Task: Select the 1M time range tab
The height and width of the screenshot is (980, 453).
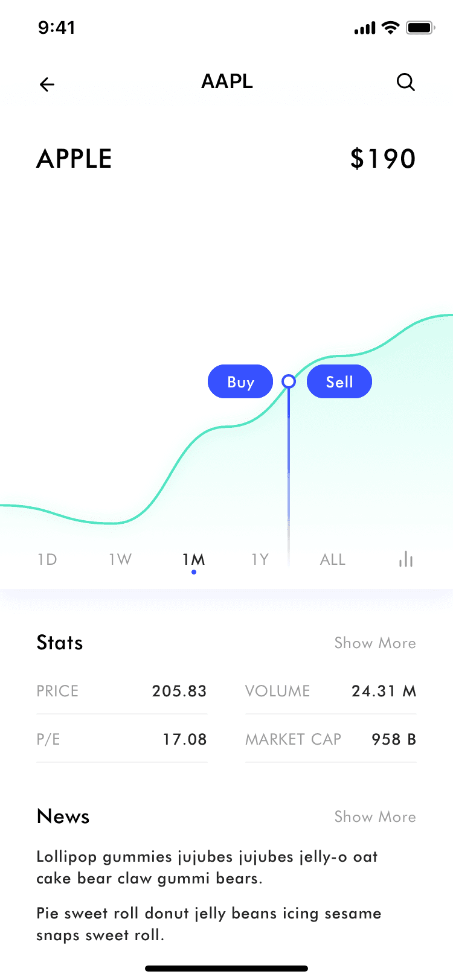Action: 194,559
